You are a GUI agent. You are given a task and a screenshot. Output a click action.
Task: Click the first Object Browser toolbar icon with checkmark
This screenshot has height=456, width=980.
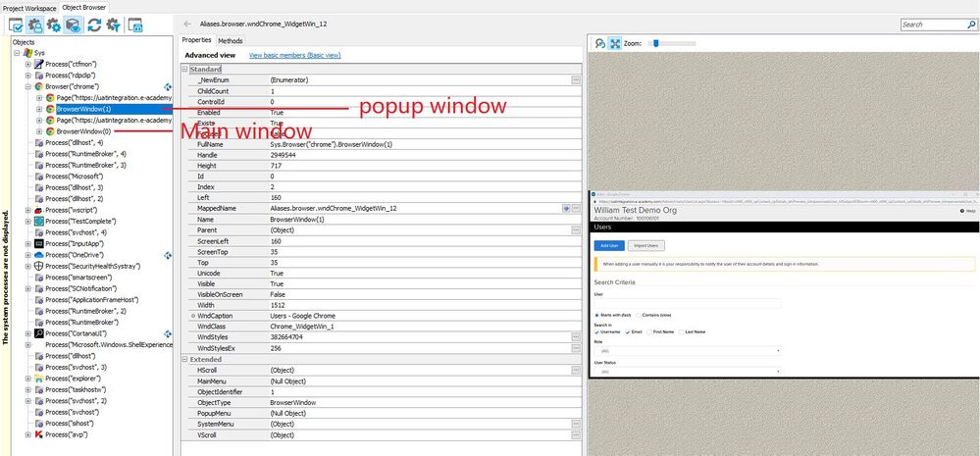[x=16, y=25]
